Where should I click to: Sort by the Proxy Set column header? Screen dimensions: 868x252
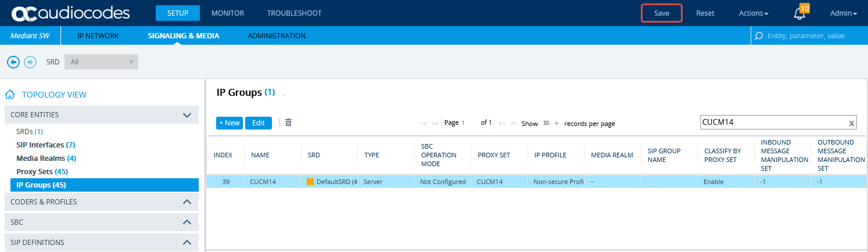point(494,156)
